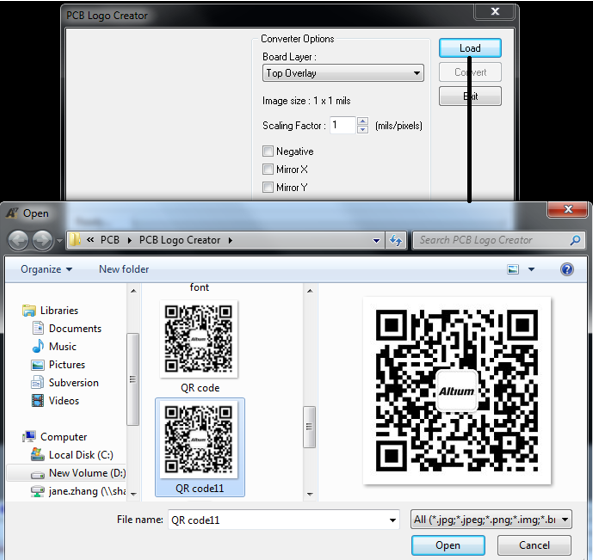The width and height of the screenshot is (593, 560).
Task: Open the address bar previous locations dropdown
Action: point(376,240)
